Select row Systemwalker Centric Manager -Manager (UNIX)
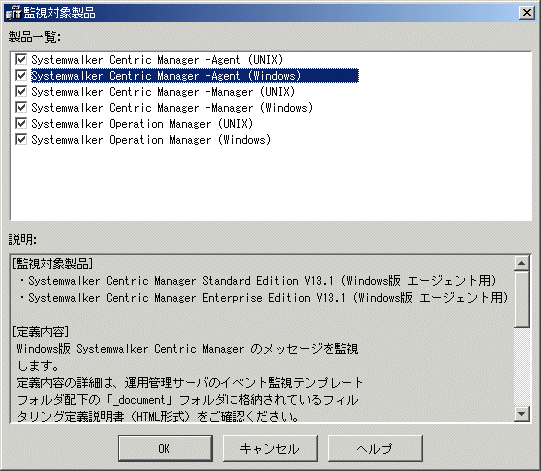Screen dimensions: 541x471 (x=163, y=92)
